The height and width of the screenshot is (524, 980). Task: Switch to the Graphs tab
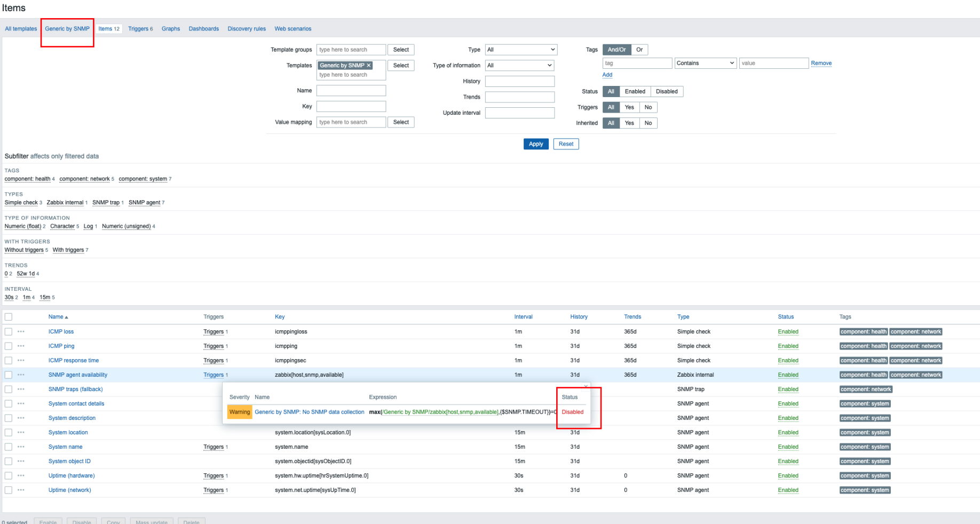click(x=171, y=28)
